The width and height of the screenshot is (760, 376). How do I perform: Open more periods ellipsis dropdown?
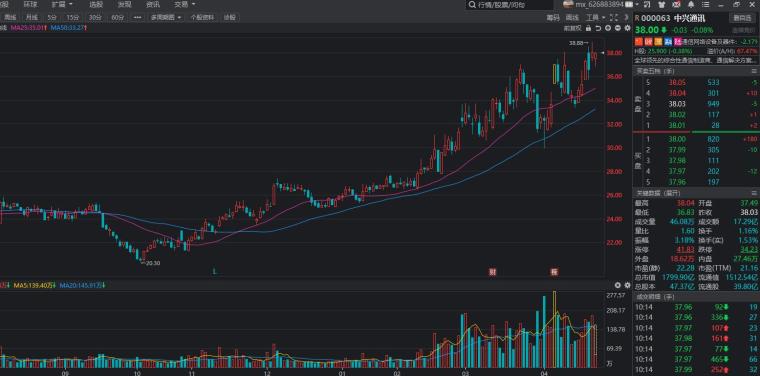137,17
